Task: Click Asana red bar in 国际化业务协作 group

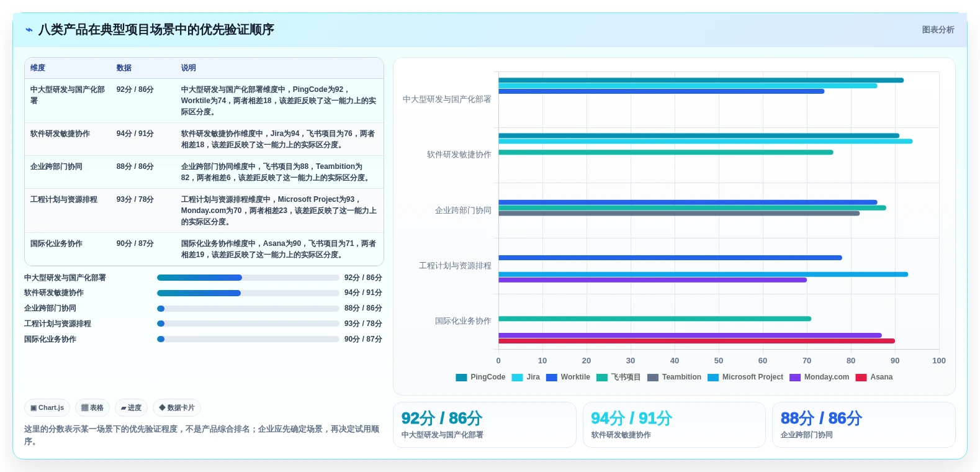Action: [696, 341]
